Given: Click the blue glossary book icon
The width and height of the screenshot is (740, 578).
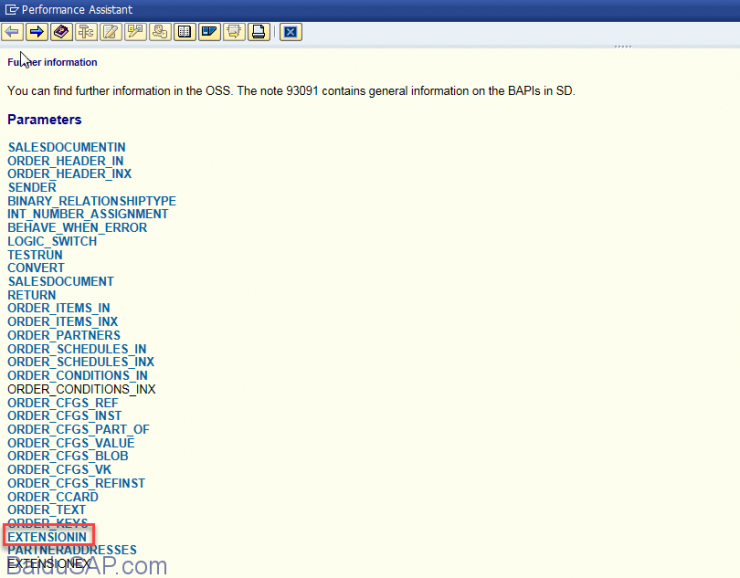Looking at the screenshot, I should (209, 32).
